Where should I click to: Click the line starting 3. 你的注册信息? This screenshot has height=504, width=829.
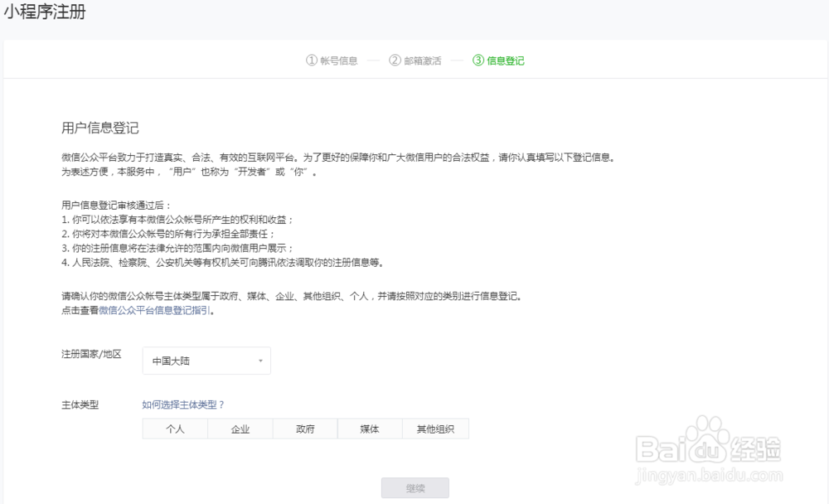(x=177, y=248)
